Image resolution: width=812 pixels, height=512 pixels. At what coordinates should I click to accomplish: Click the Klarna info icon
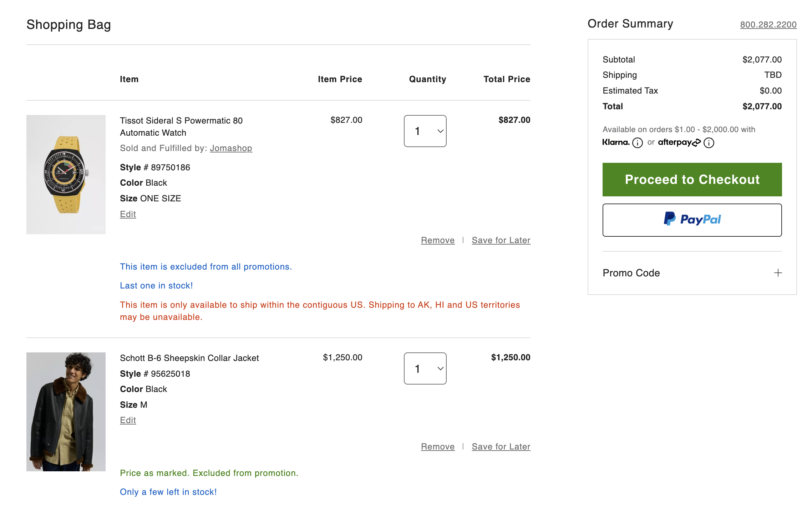tap(637, 143)
